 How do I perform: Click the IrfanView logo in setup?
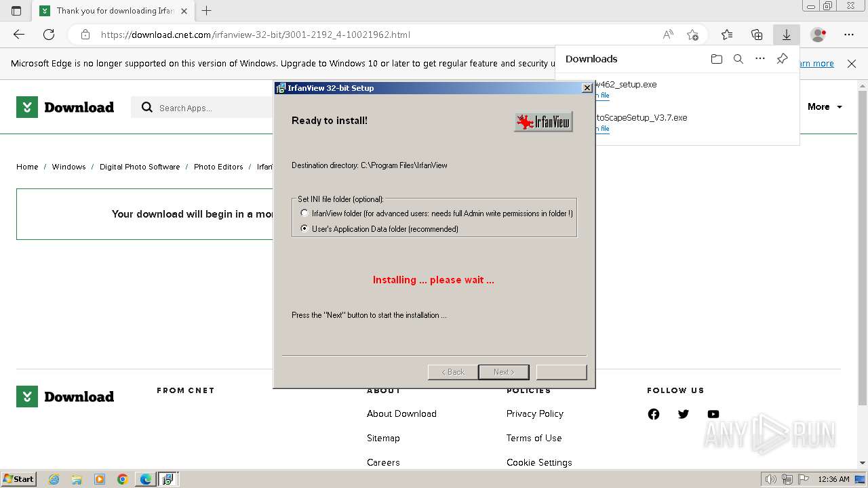[543, 121]
